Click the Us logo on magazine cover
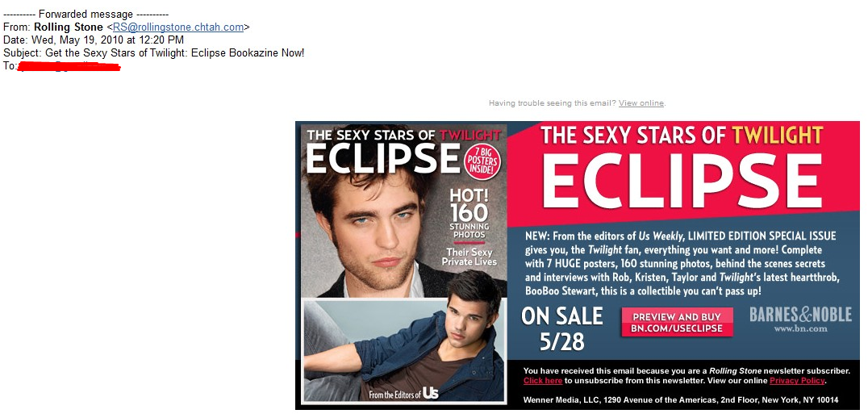 [x=430, y=394]
